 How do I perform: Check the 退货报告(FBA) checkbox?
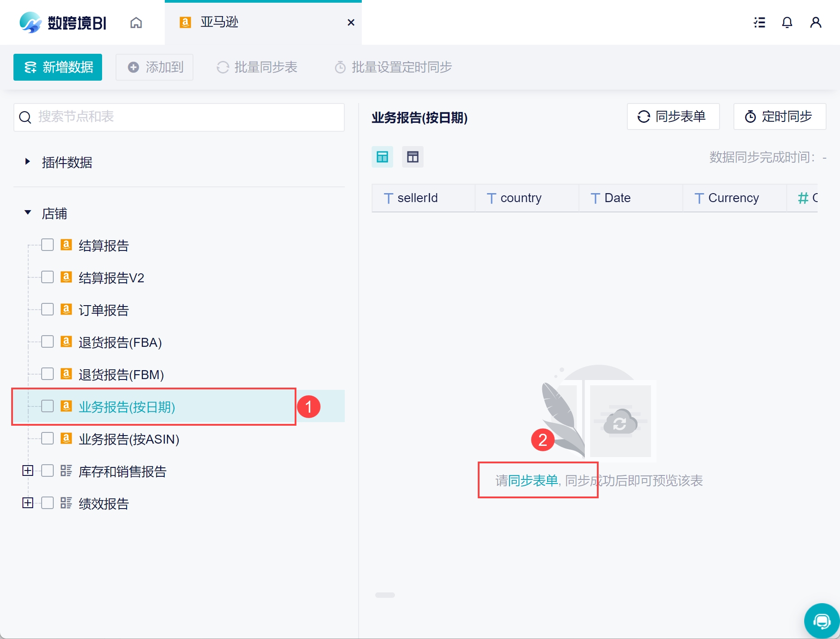click(x=47, y=341)
